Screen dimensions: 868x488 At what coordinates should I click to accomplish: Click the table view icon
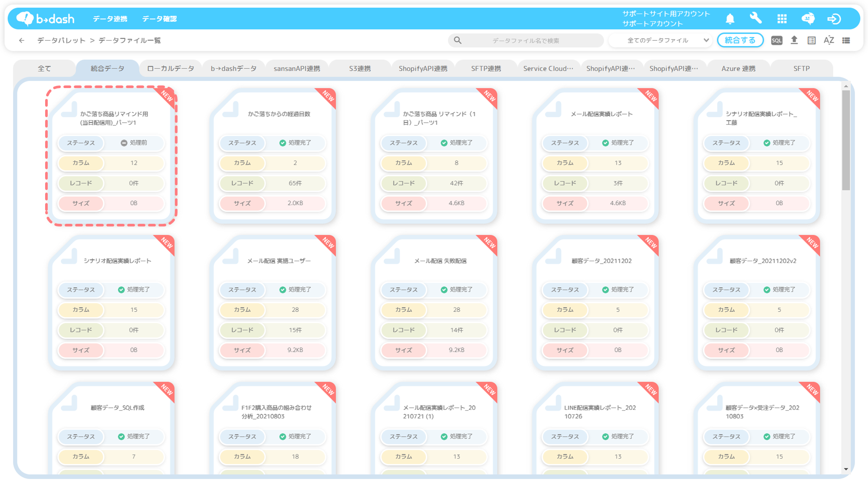(812, 40)
